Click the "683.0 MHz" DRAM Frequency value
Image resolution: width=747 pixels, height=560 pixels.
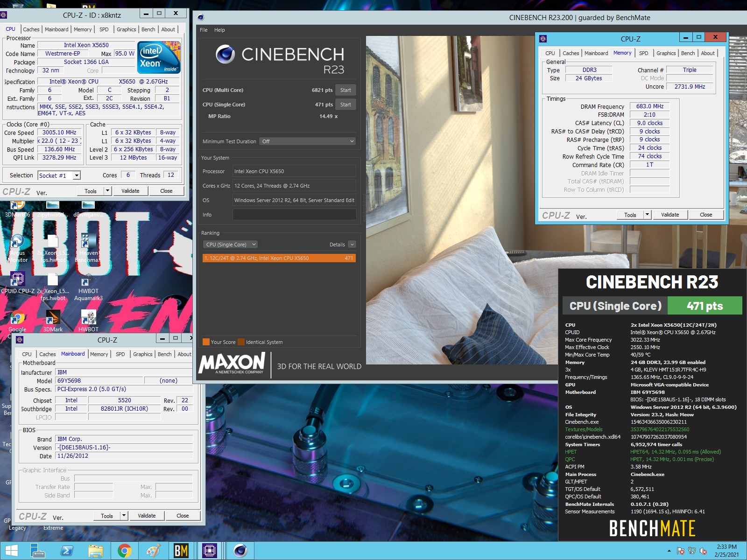pos(649,106)
